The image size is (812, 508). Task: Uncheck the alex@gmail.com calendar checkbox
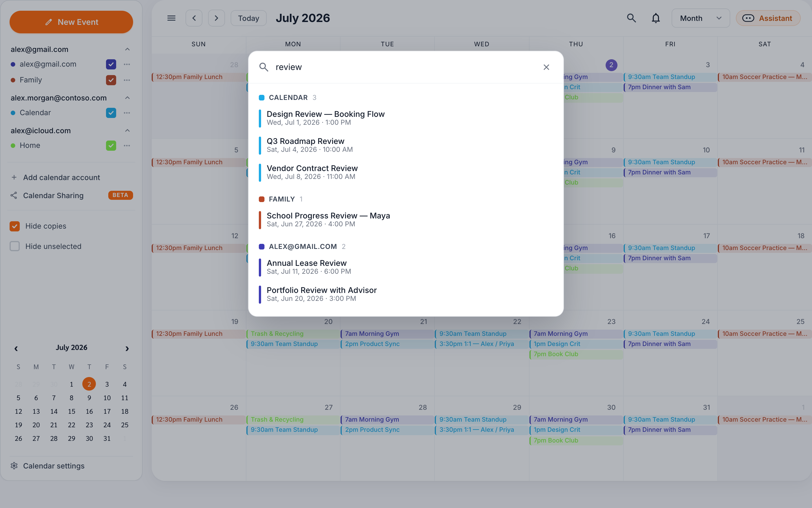[x=111, y=64]
